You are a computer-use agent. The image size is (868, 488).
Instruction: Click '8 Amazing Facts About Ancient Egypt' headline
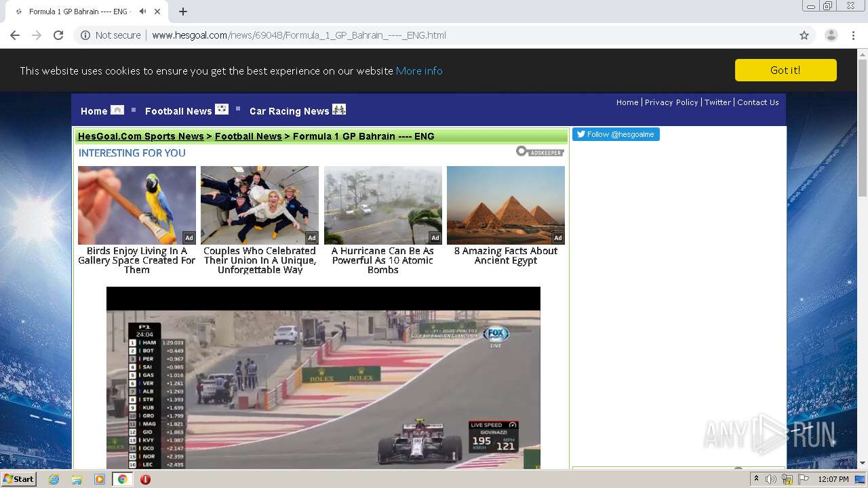506,256
